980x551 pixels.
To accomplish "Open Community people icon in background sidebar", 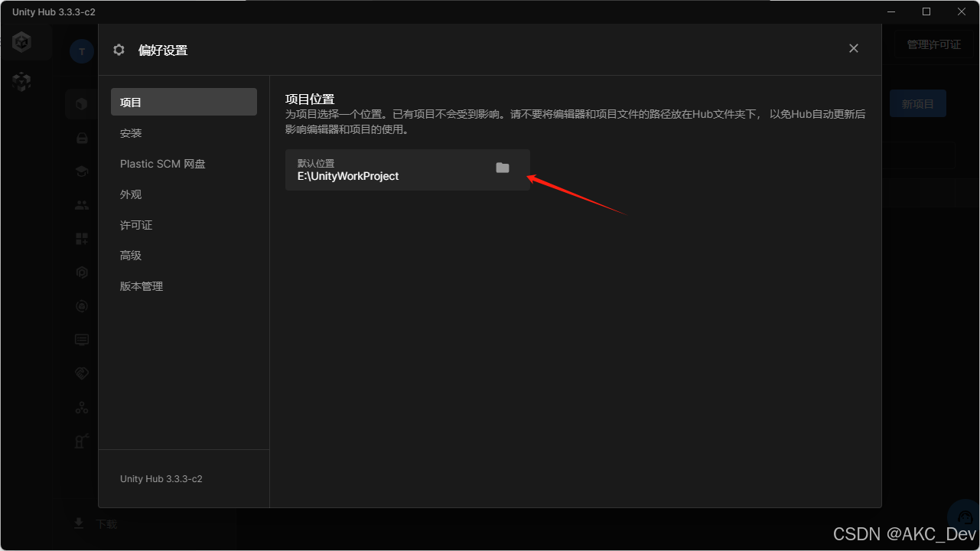I will click(x=82, y=205).
